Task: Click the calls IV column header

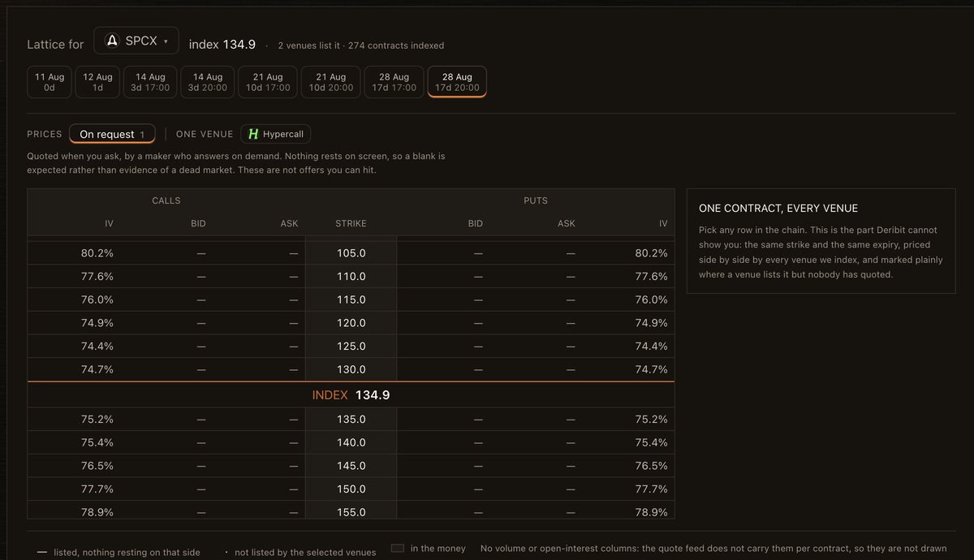Action: 109,223
